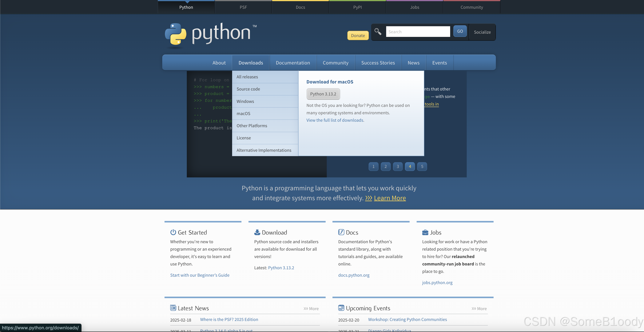
Task: Choose License from Downloads menu
Action: pyautogui.click(x=265, y=138)
